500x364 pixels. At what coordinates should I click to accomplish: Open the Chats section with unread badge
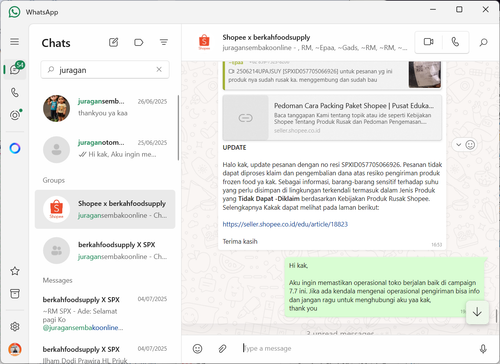point(15,69)
